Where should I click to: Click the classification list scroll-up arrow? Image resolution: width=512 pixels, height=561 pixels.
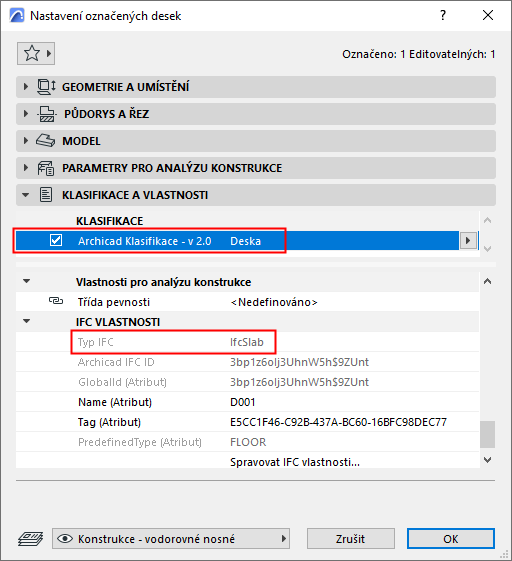487,220
